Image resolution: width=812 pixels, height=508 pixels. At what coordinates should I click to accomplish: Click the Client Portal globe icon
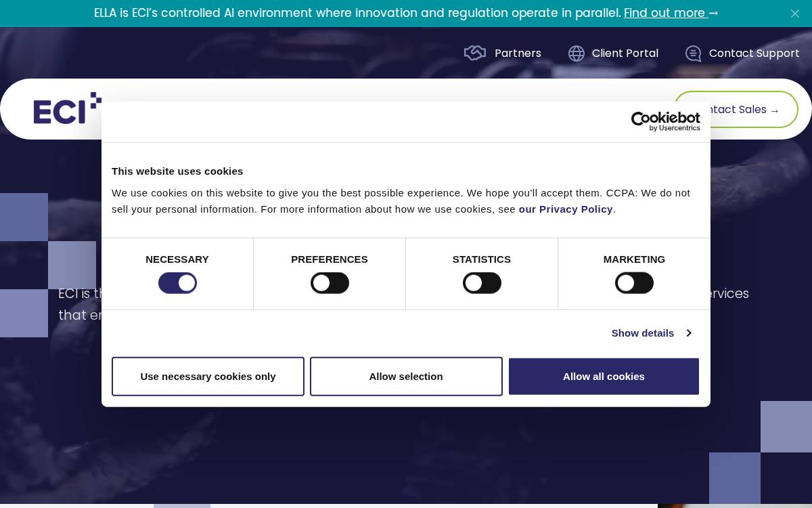pos(577,54)
